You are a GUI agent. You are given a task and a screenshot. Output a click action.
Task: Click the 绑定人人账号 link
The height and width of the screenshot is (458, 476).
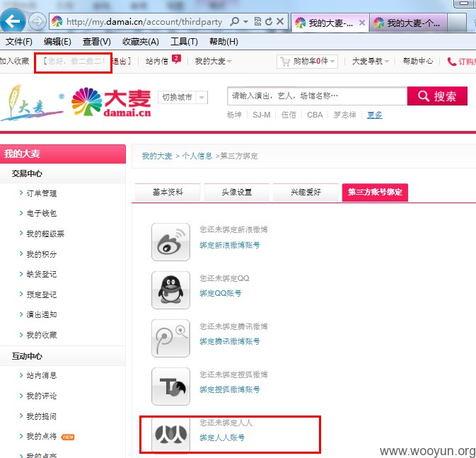tap(222, 437)
